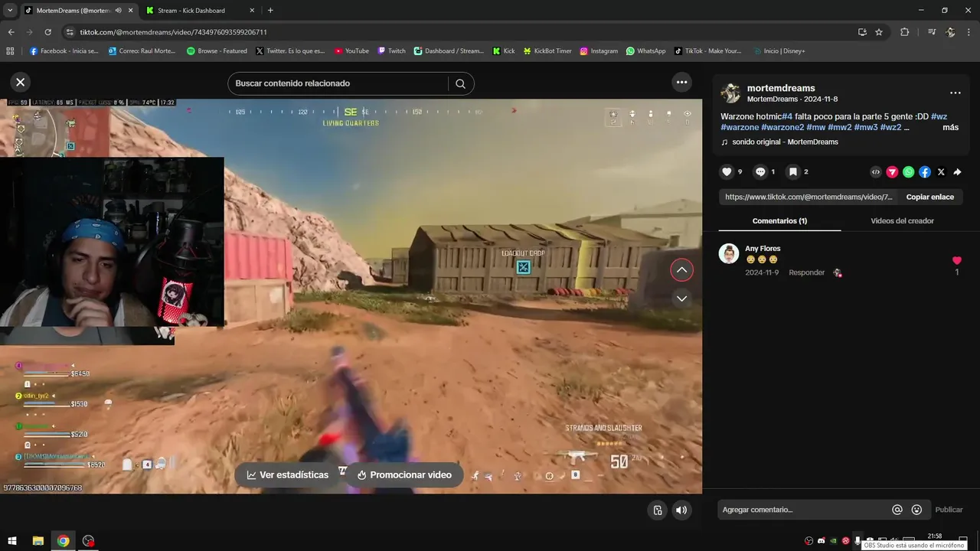Switch to Videos del creador tab
The image size is (980, 551).
click(x=902, y=220)
